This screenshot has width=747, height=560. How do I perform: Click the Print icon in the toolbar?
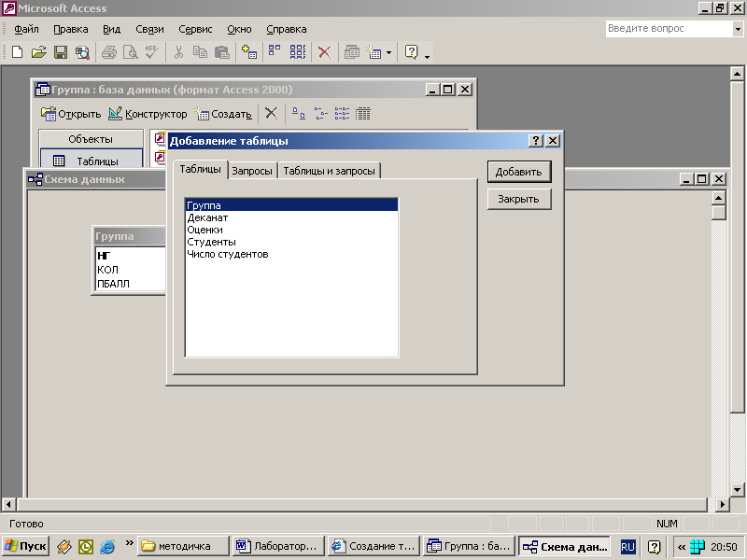click(109, 52)
